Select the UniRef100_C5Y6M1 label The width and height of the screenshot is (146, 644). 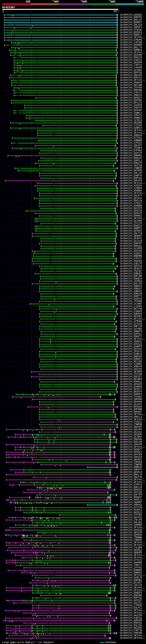(131, 397)
